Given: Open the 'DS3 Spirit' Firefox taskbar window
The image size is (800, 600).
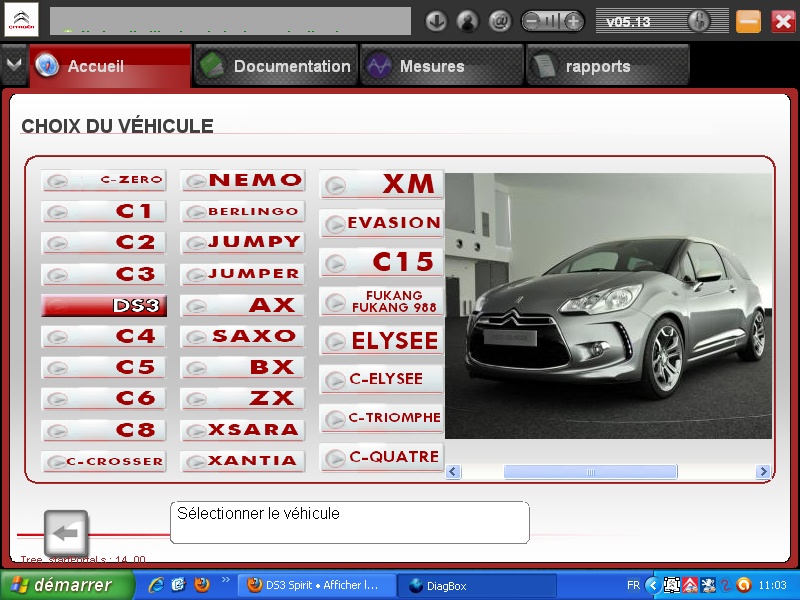Looking at the screenshot, I should pyautogui.click(x=317, y=585).
